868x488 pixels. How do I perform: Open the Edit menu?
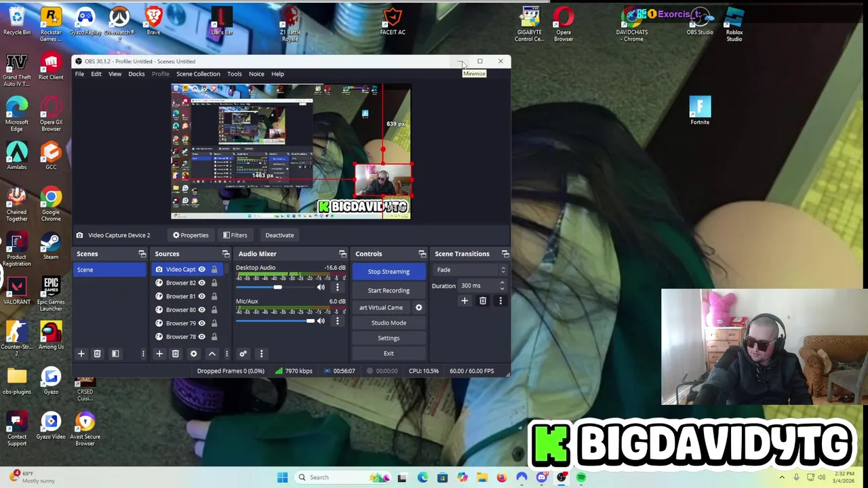[x=96, y=74]
